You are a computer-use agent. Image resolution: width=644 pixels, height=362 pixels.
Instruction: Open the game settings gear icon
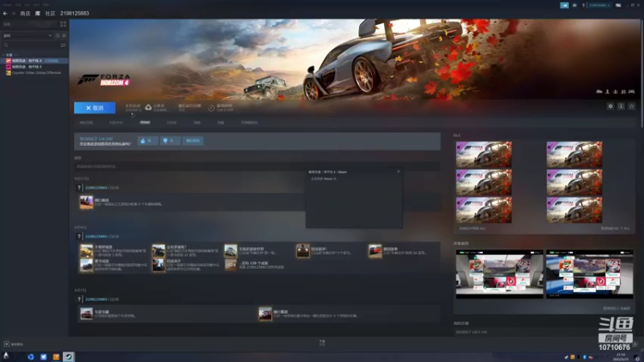pos(610,106)
